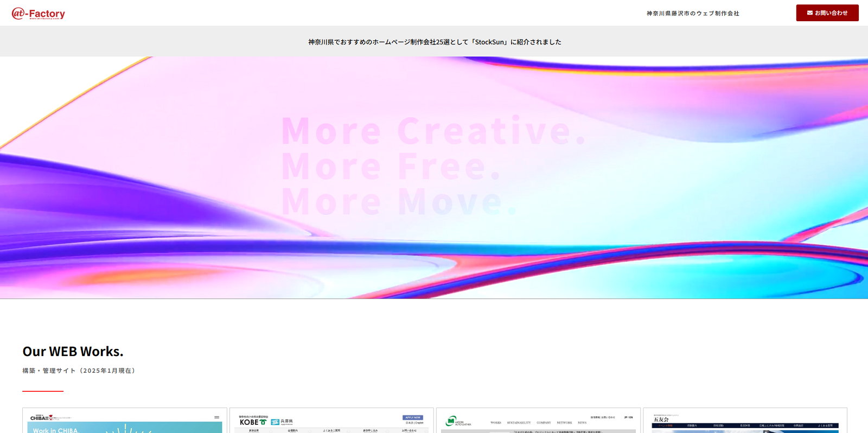The height and width of the screenshot is (433, 868).
Task: Click the Midori Auto Leather logo
Action: pos(458,421)
